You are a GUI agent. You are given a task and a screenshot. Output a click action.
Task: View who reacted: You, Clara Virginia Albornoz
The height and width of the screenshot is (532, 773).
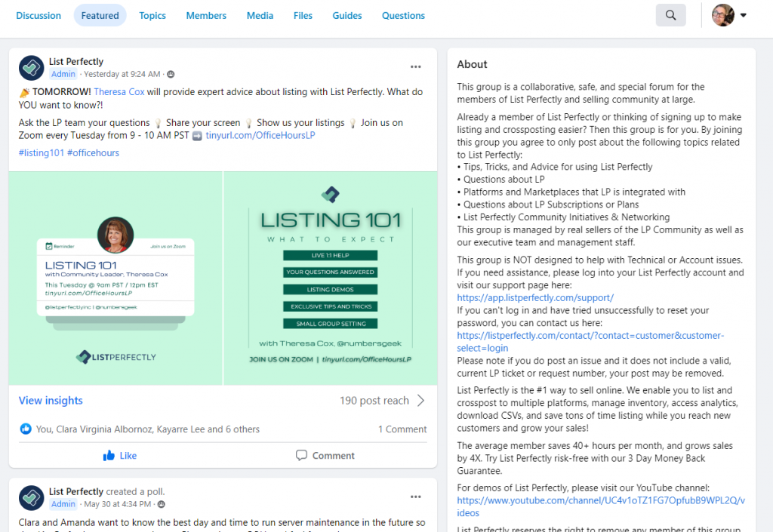pyautogui.click(x=148, y=429)
